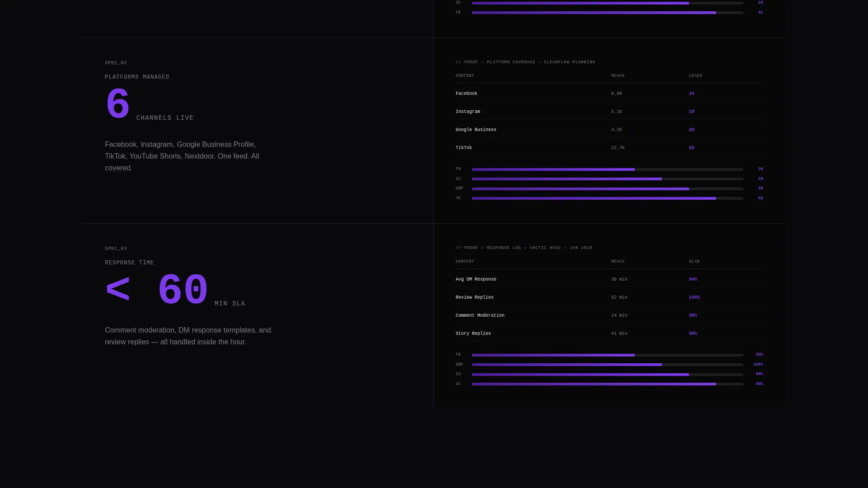Click the IG bar showing 98% SLA
This screenshot has height=488, width=868.
[x=608, y=375]
